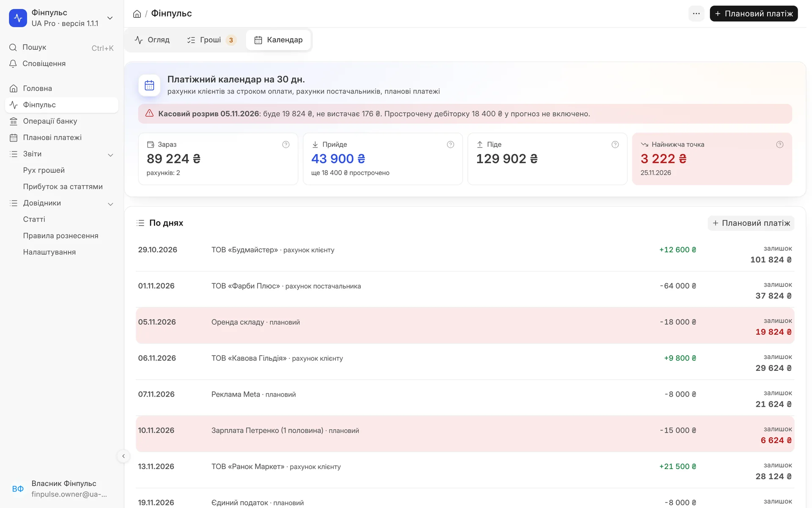The width and height of the screenshot is (812, 508).
Task: Click Плановий платіж button in По днях section
Action: (x=751, y=223)
